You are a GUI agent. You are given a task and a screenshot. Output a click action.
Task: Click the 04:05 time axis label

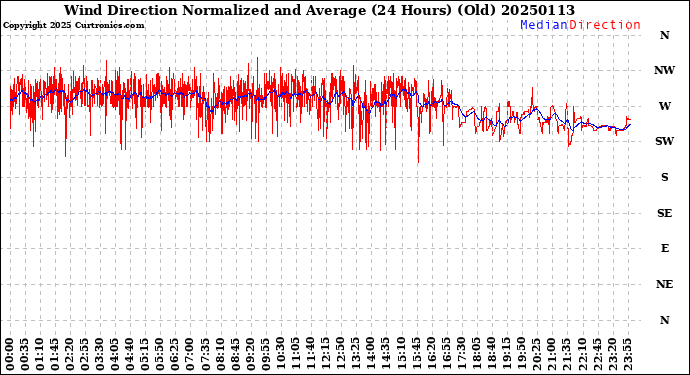[115, 354]
